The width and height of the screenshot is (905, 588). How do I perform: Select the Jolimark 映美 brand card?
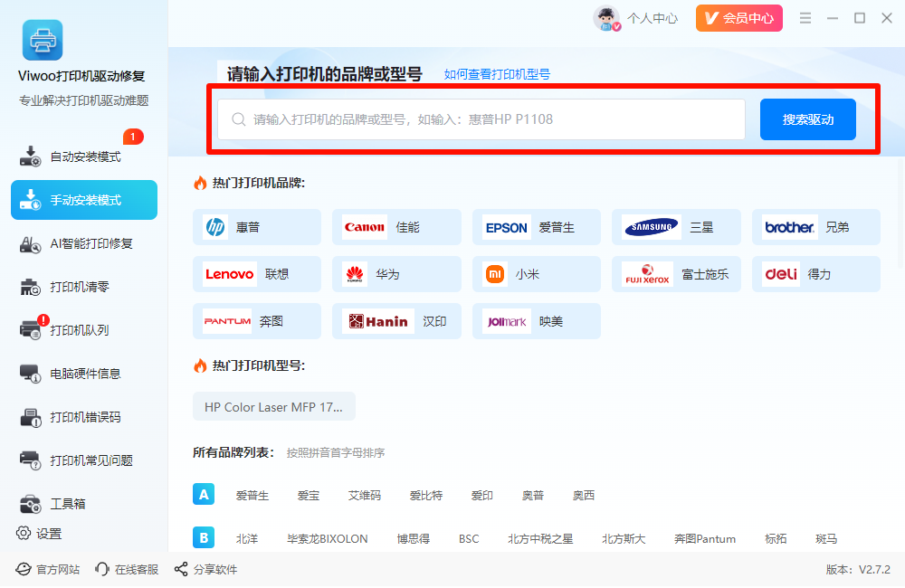(x=536, y=321)
